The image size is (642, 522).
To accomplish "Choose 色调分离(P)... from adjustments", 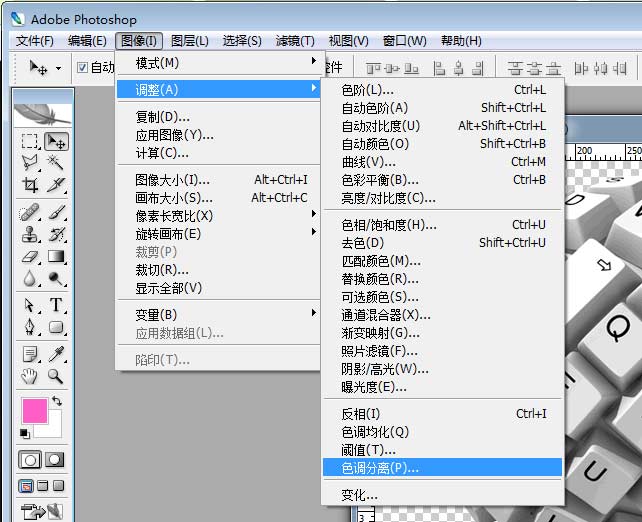I will point(442,468).
